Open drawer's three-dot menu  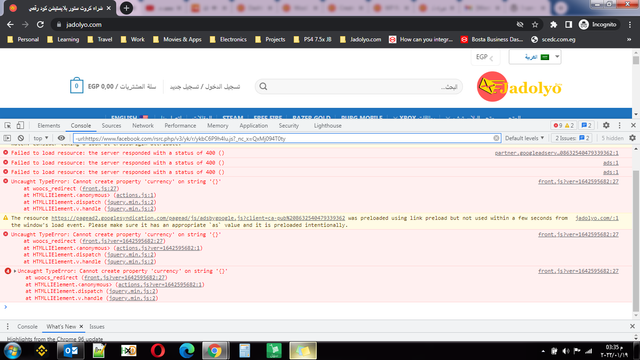7,327
